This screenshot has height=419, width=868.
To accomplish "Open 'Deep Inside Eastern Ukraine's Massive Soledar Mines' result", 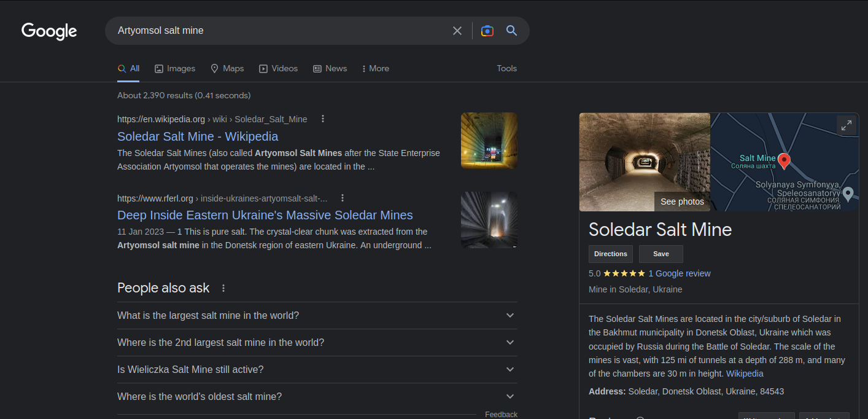I will (x=265, y=215).
